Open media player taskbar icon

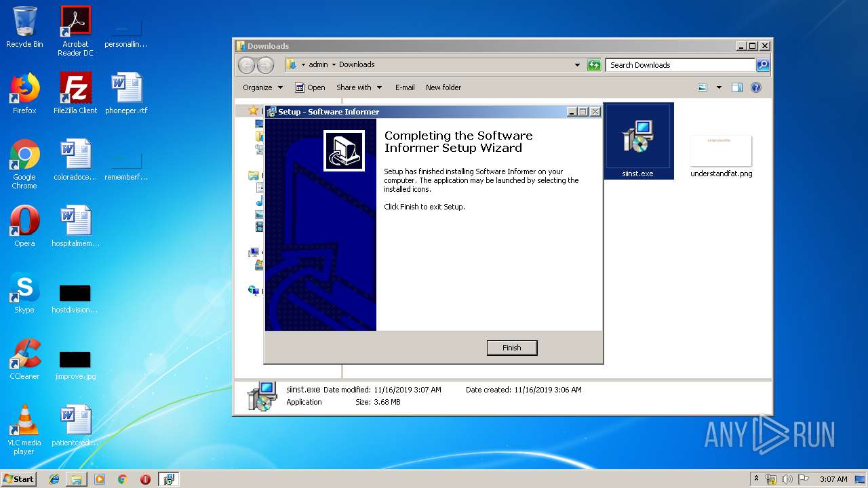click(100, 479)
